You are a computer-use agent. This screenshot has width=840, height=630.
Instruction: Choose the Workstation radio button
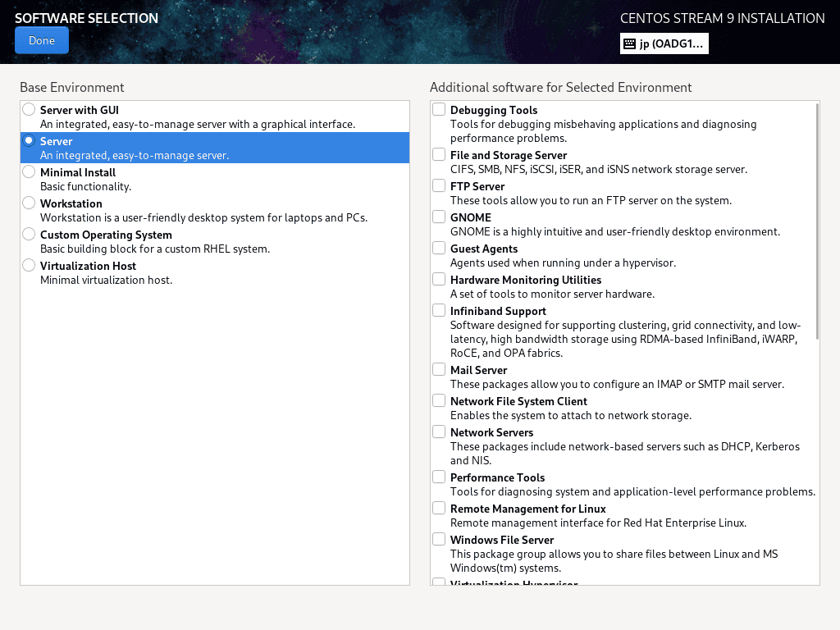pos(29,203)
